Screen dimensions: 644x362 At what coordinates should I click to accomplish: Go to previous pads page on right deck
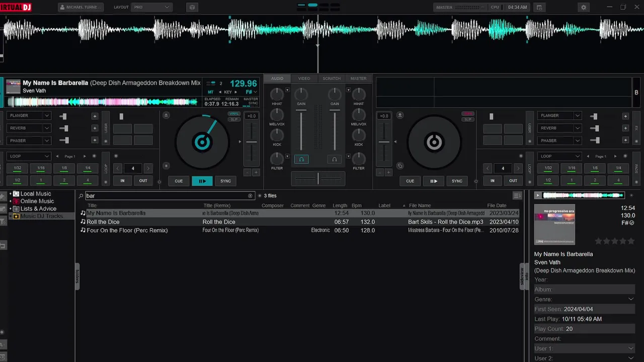click(588, 156)
